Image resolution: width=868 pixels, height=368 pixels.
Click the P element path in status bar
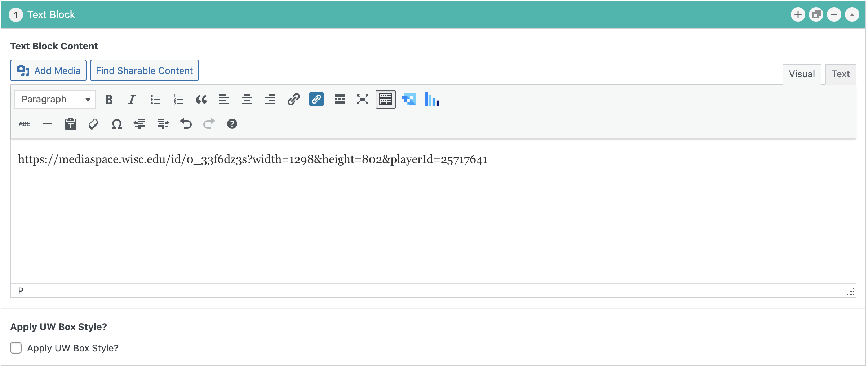pos(21,291)
